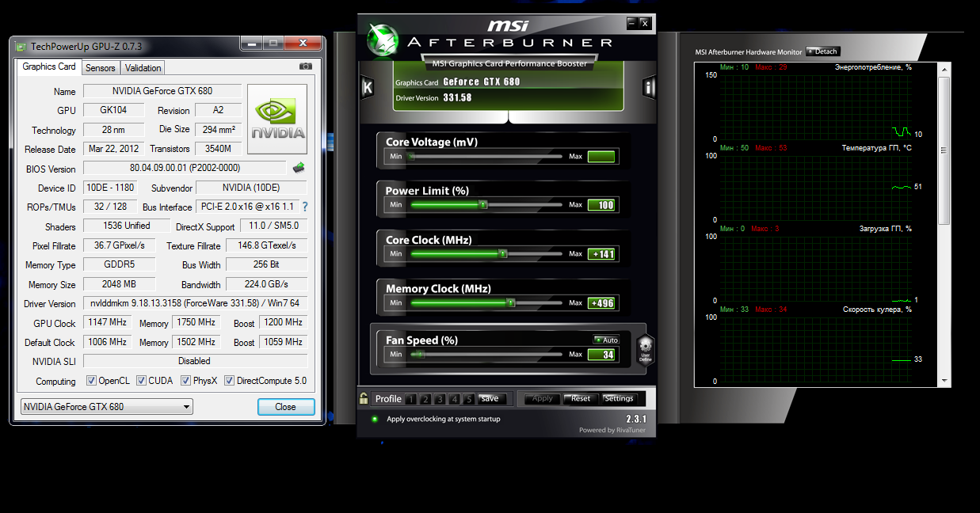Open Kombustor with the K side button

(367, 87)
